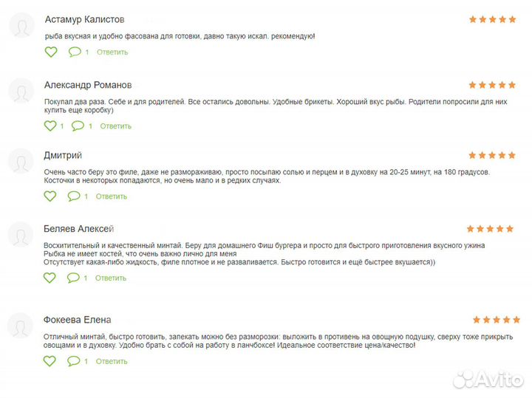Image resolution: width=532 pixels, height=398 pixels.
Task: Open comments on Астамур Калистов's review
Action: (x=74, y=52)
